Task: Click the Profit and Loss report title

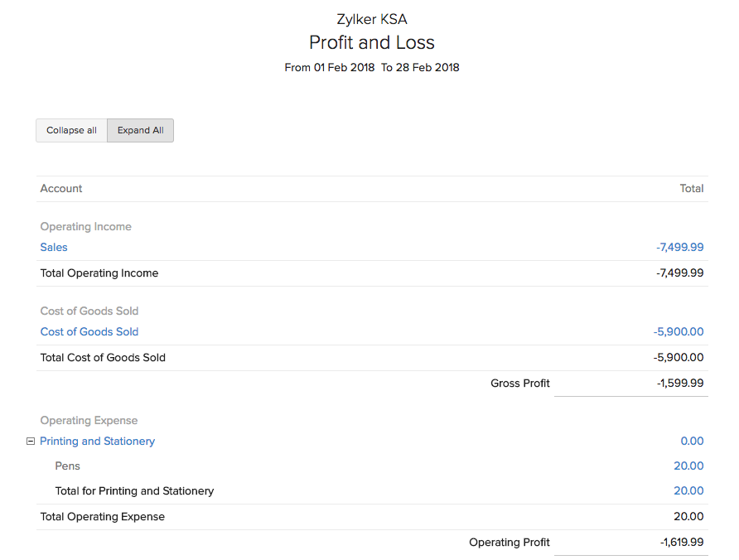Action: click(371, 42)
